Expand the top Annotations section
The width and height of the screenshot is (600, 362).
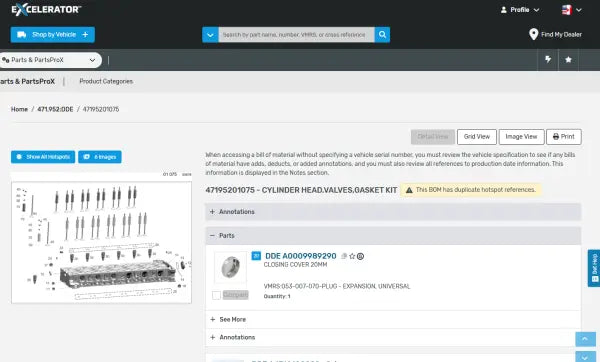coord(393,212)
